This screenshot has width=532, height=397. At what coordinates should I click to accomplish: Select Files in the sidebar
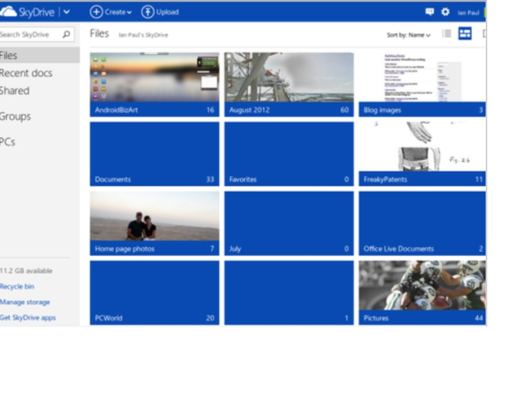(40, 55)
